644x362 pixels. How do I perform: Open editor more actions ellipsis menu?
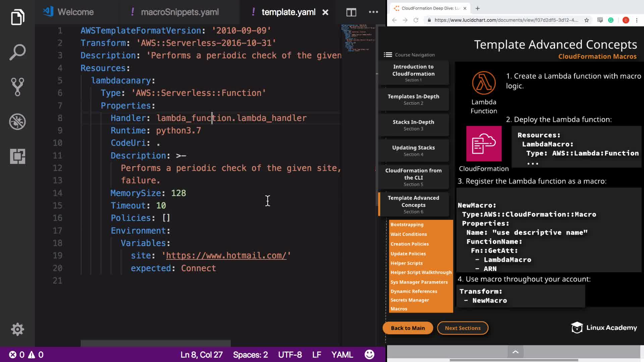[373, 12]
